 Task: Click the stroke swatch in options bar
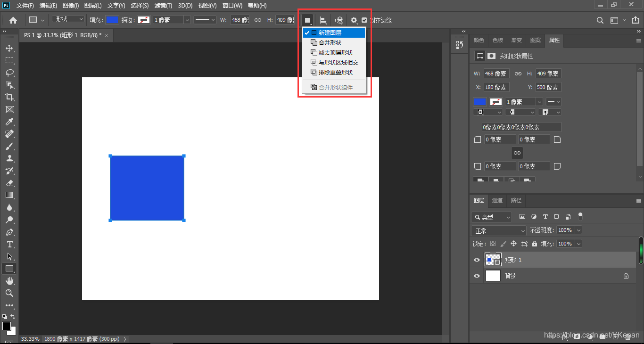(x=144, y=20)
